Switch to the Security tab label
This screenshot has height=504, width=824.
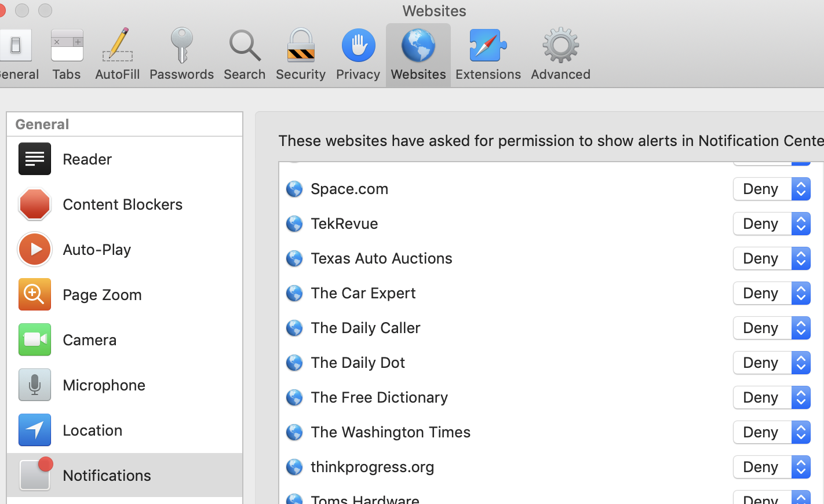coord(301,74)
